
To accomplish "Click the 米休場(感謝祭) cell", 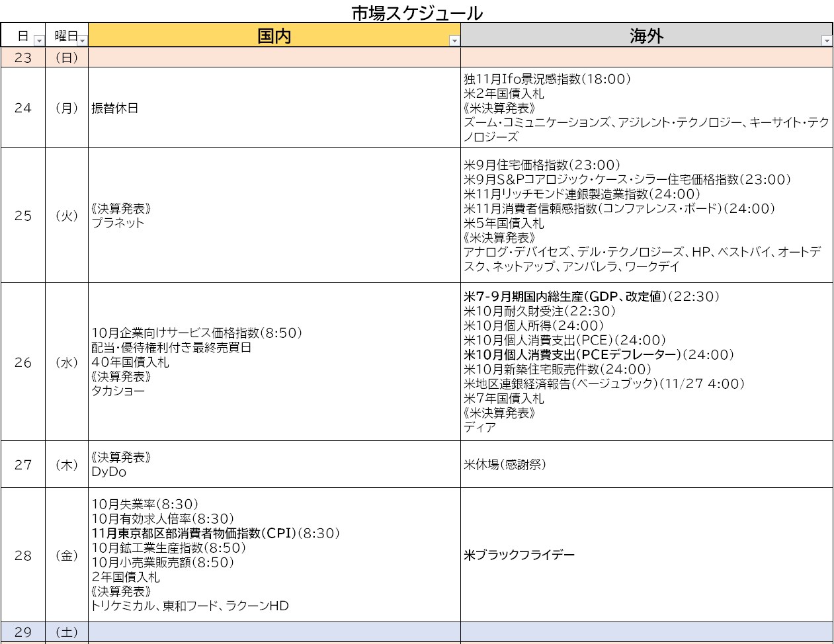I will coord(646,465).
